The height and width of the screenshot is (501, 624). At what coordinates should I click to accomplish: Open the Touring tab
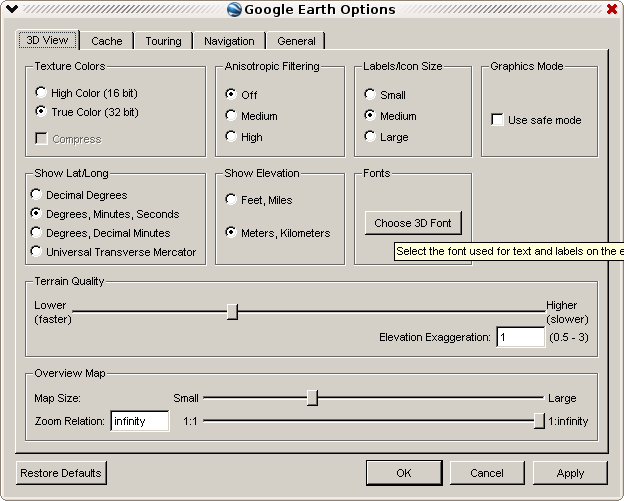pyautogui.click(x=163, y=41)
